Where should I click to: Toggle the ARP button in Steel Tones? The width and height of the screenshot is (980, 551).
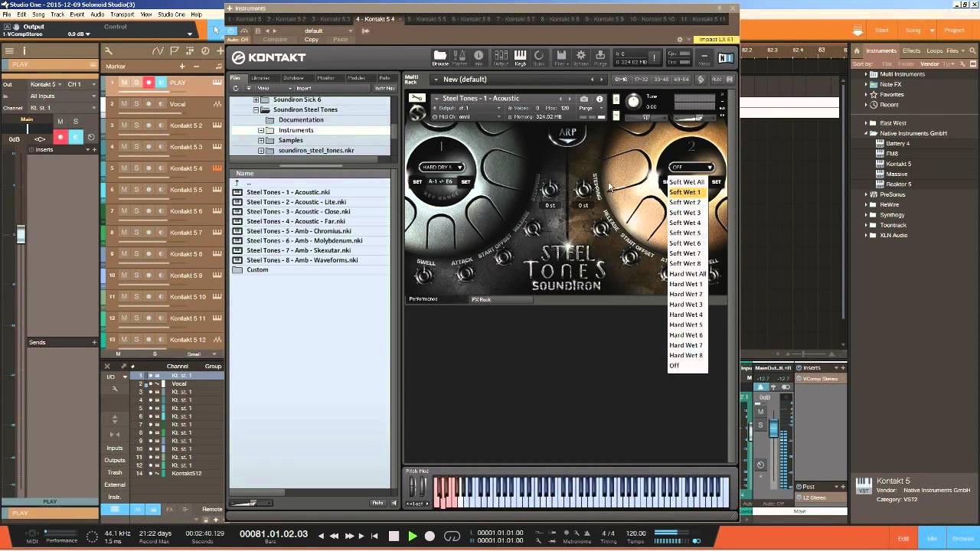tap(567, 132)
